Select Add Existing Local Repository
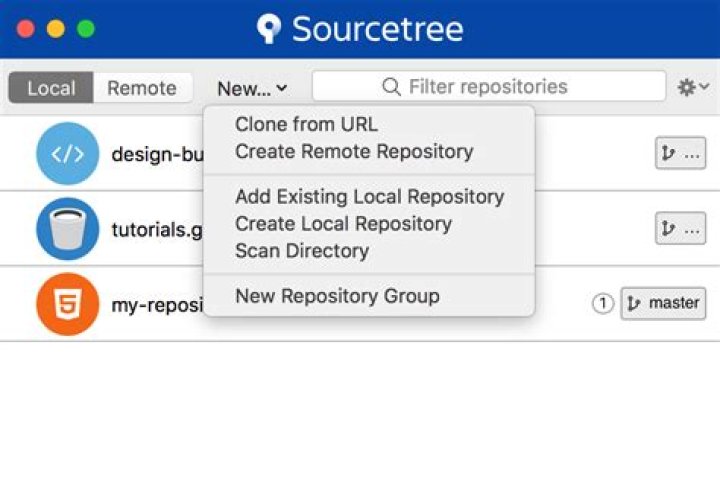720x482 pixels. 370,196
